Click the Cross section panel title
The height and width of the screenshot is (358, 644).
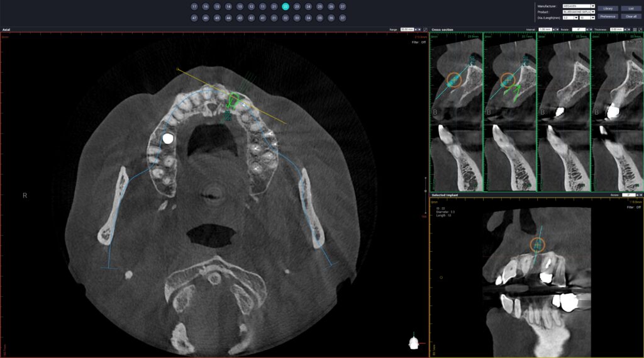coord(443,30)
